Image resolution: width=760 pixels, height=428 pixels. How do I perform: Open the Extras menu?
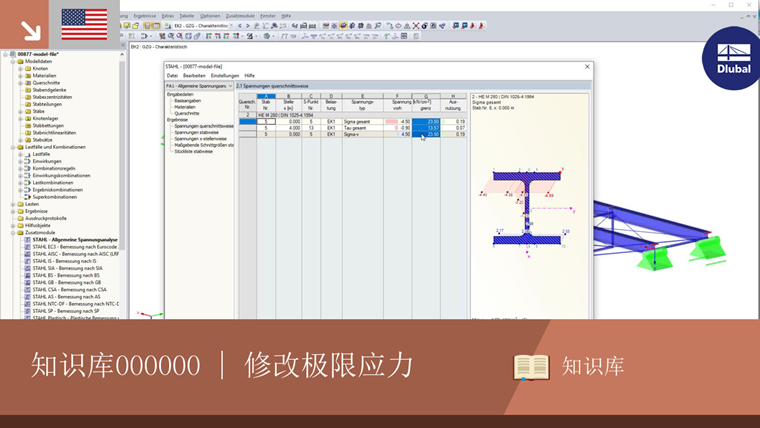pyautogui.click(x=168, y=16)
